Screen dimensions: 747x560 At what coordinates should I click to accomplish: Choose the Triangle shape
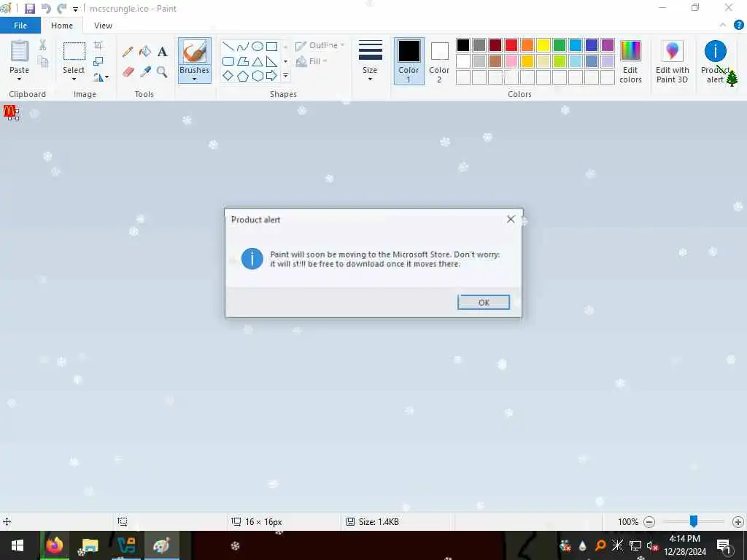pos(258,61)
